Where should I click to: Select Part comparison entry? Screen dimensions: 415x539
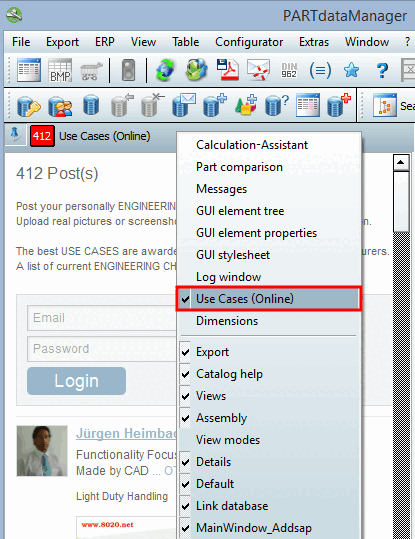[269, 167]
